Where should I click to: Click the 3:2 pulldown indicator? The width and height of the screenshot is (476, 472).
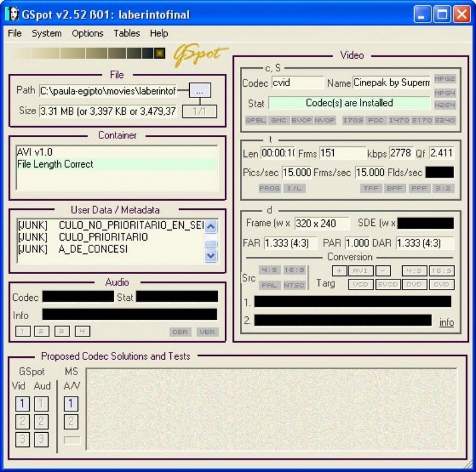click(x=443, y=188)
